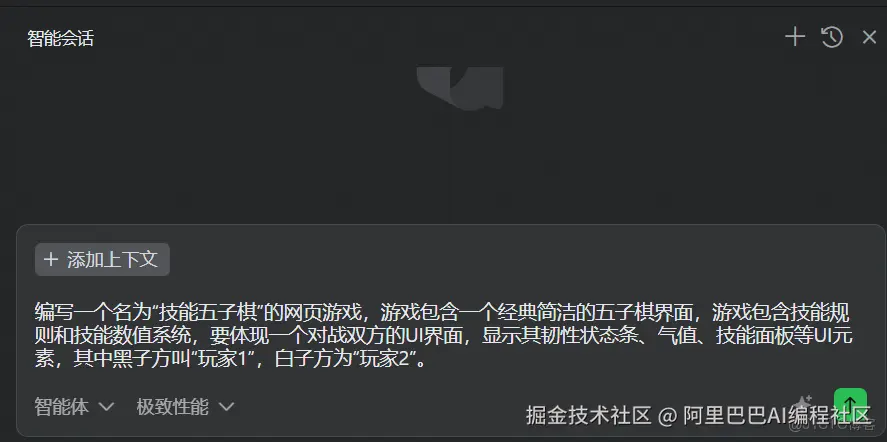Close the 智能会话 panel with X
The width and height of the screenshot is (887, 442).
(x=869, y=38)
